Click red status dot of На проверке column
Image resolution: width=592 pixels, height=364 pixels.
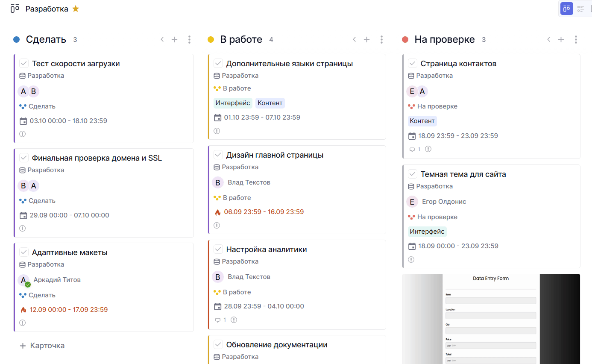click(x=405, y=40)
